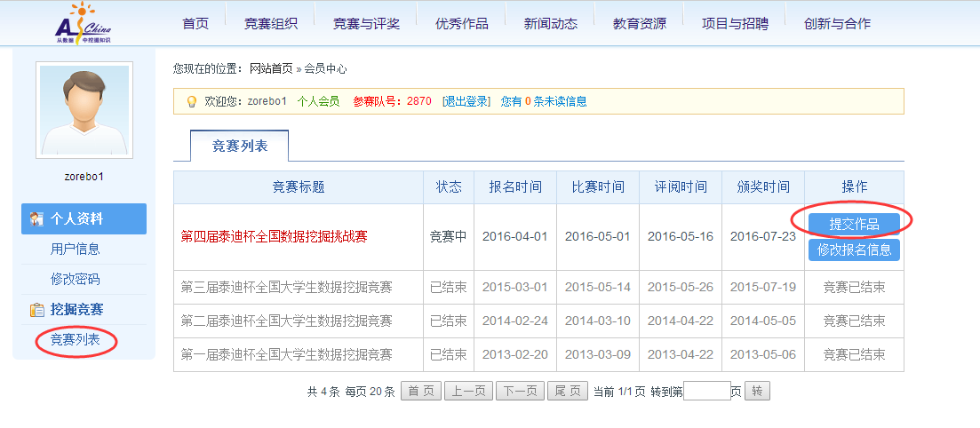980x428 pixels.
Task: Open 竞赛组织 navigation menu
Action: click(271, 24)
